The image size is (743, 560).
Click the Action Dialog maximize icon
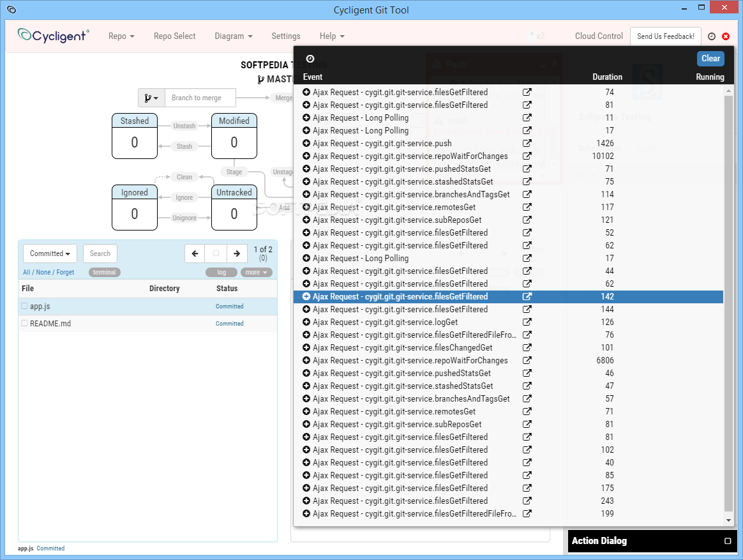point(728,541)
